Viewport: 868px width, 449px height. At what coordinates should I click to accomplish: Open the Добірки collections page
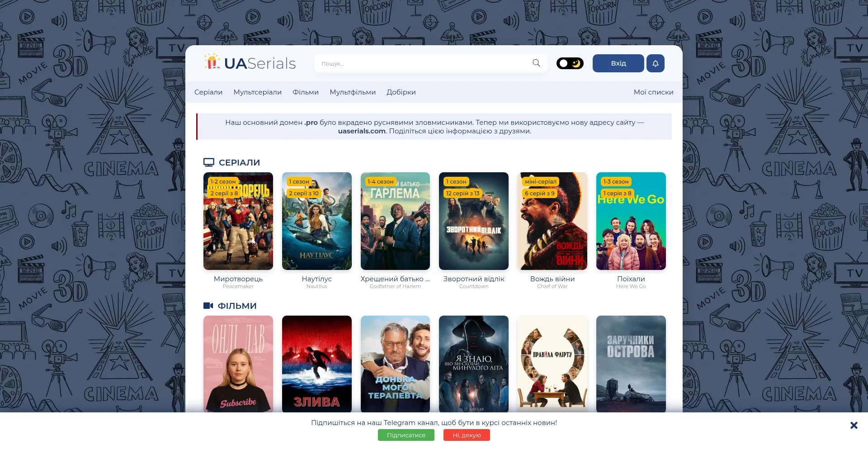click(401, 92)
